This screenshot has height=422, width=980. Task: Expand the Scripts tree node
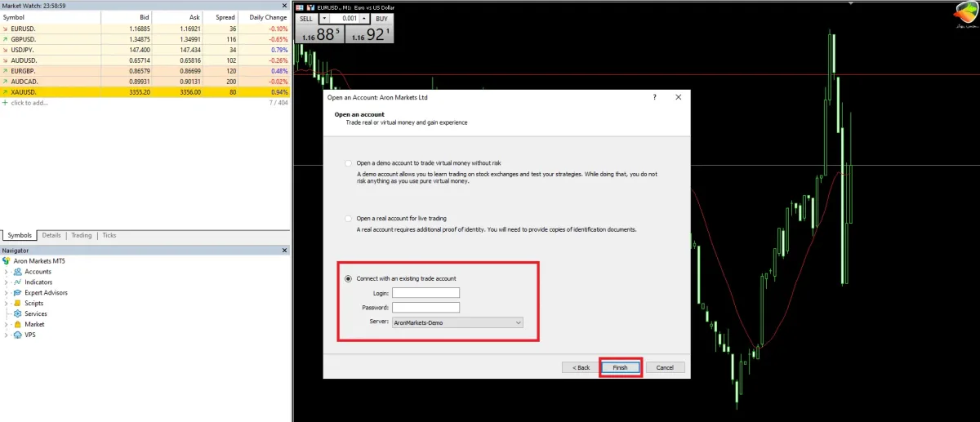tap(7, 304)
